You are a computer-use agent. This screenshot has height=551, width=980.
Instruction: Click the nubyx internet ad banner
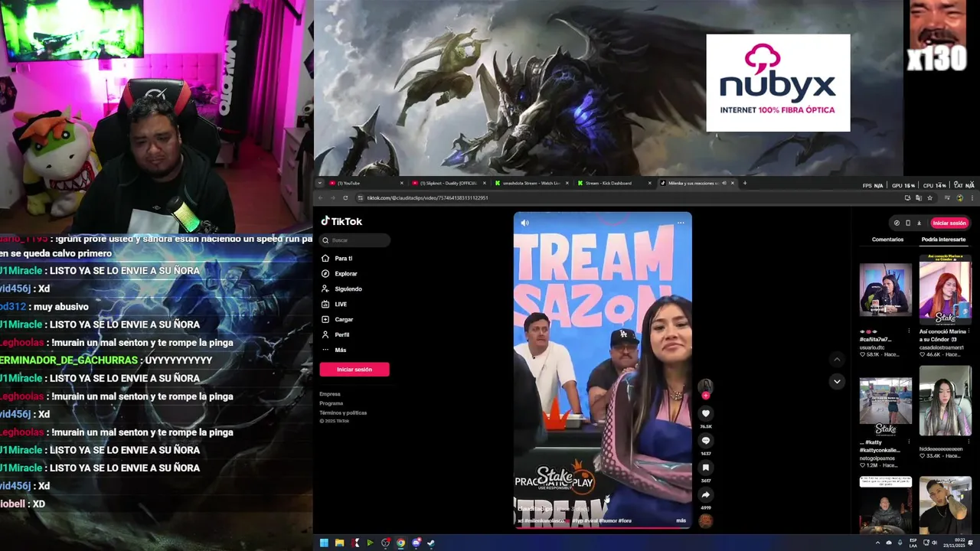pos(778,83)
